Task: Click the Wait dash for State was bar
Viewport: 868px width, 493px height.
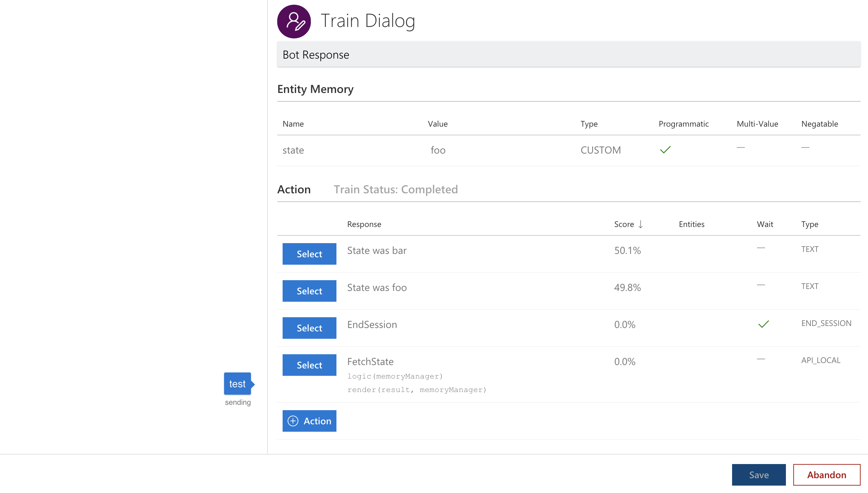Action: pyautogui.click(x=761, y=248)
